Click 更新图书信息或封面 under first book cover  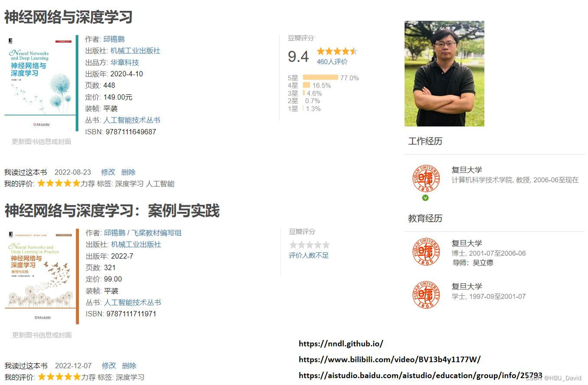pos(41,141)
